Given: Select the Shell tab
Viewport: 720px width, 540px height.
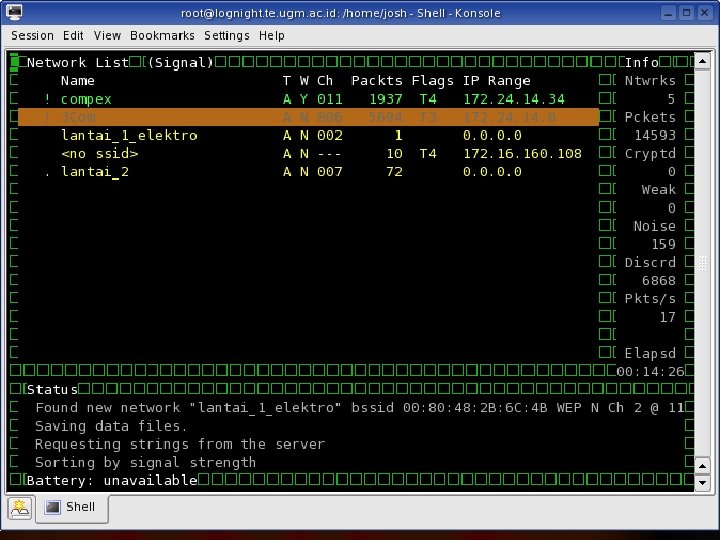Looking at the screenshot, I should tap(72, 508).
